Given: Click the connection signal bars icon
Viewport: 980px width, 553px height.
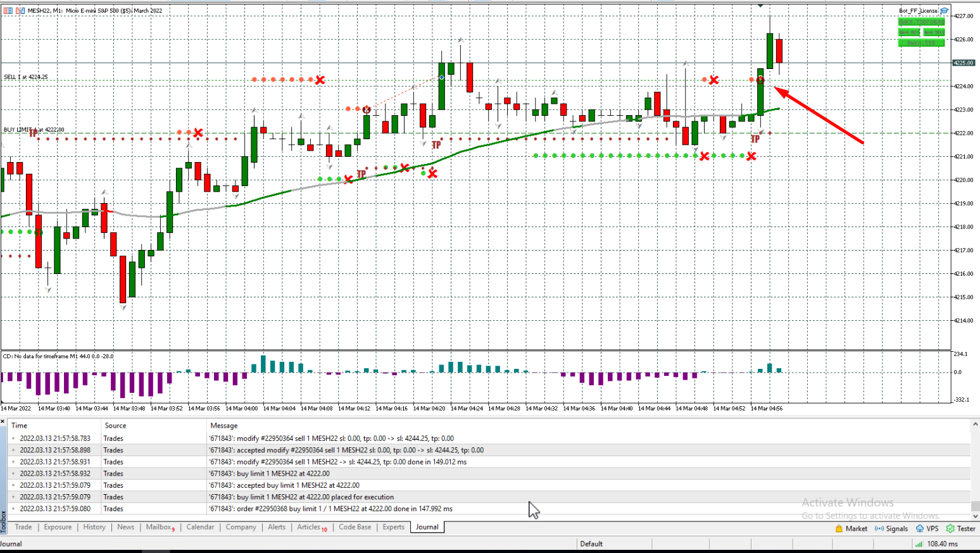Looking at the screenshot, I should point(919,544).
